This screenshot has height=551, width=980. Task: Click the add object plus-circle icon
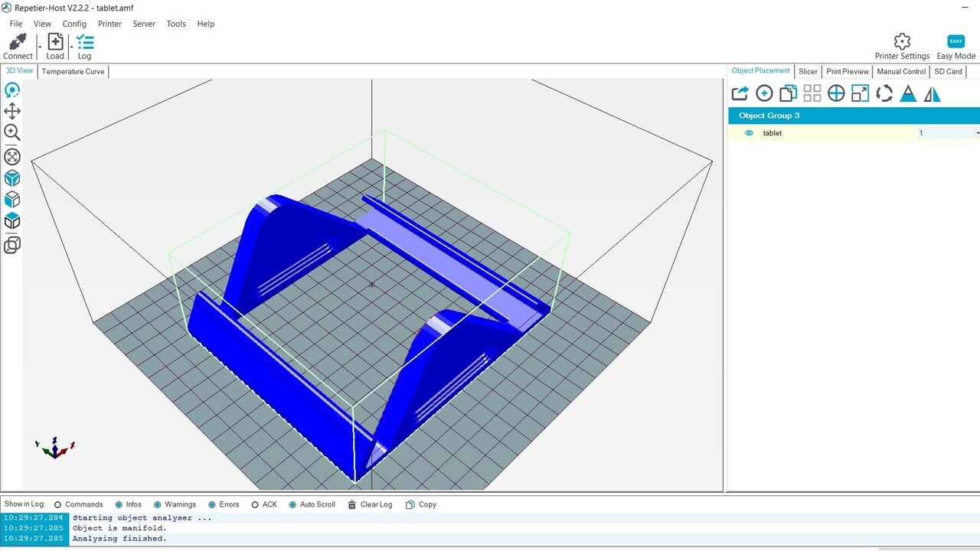click(x=764, y=93)
